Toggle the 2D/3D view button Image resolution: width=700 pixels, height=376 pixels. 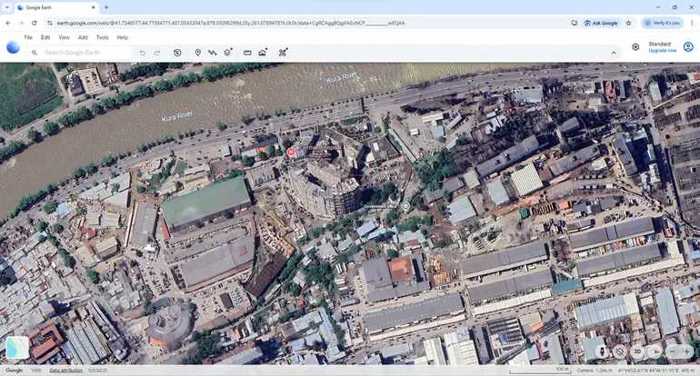638,351
